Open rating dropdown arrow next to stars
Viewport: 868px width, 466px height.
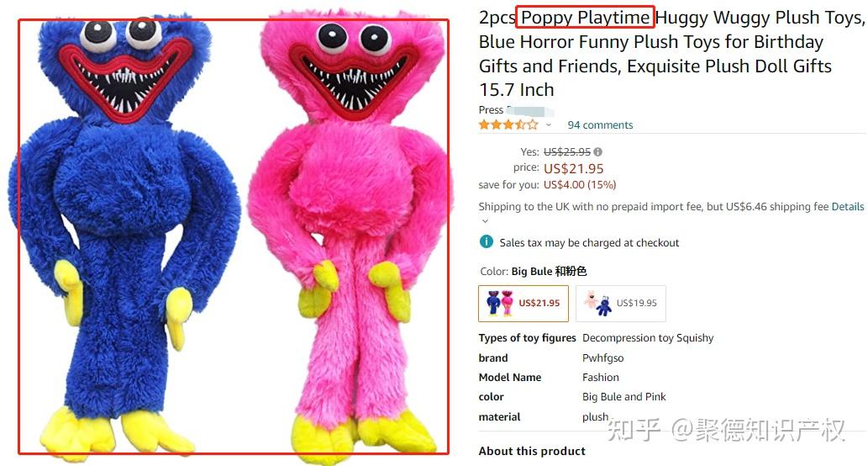[549, 125]
